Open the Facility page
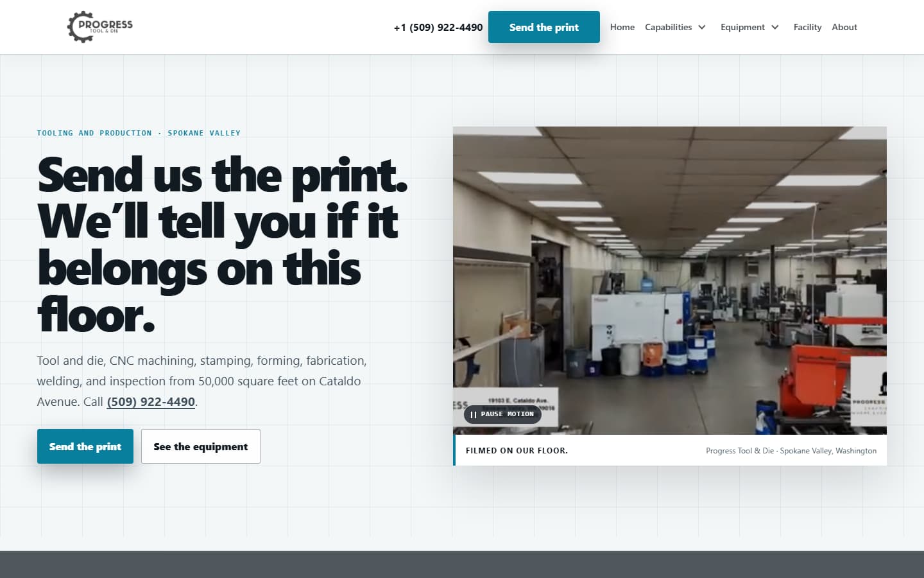The width and height of the screenshot is (924, 578). click(807, 27)
